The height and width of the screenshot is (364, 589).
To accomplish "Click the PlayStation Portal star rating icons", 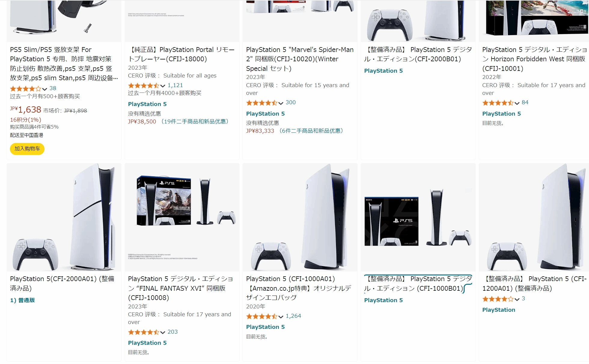I will click(x=144, y=86).
